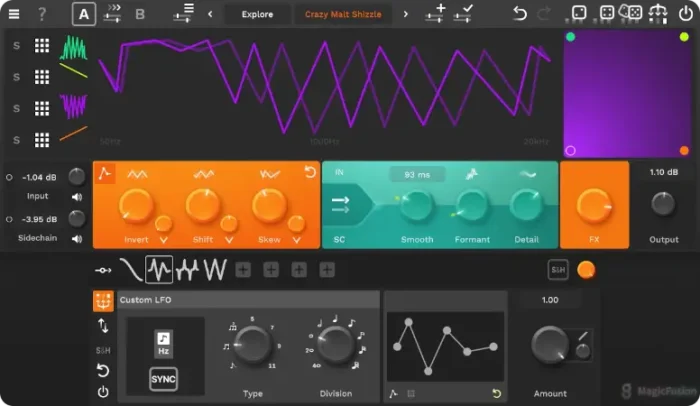Switch to state A button
This screenshot has height=406, width=700.
pyautogui.click(x=84, y=14)
